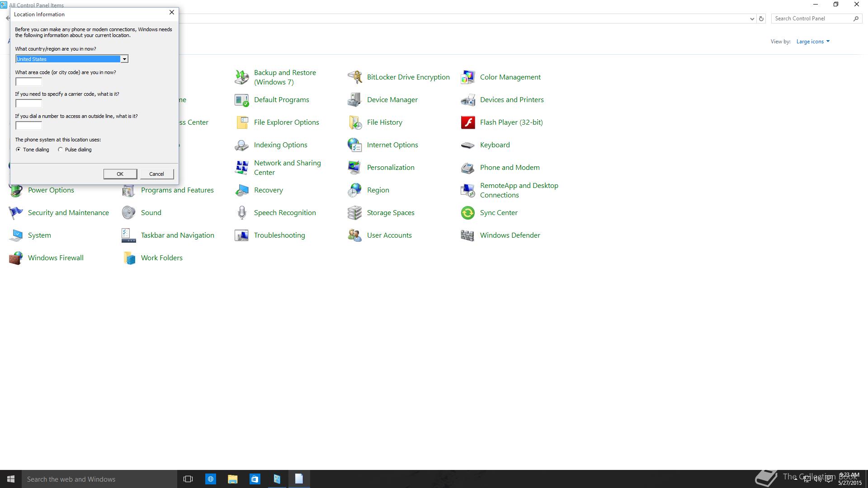The image size is (868, 488).
Task: Click the Indexing Options icon
Action: [x=242, y=145]
